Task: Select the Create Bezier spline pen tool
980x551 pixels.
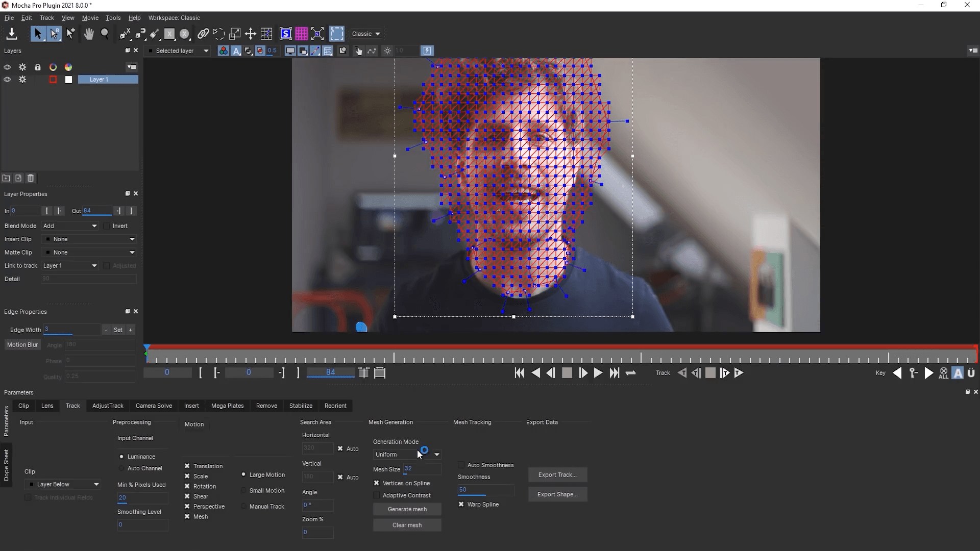Action: 140,34
